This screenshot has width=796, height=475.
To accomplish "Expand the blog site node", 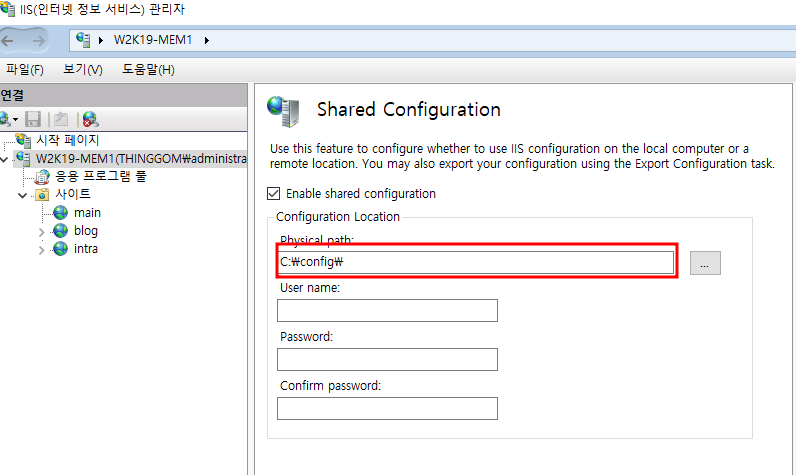I will coord(41,232).
